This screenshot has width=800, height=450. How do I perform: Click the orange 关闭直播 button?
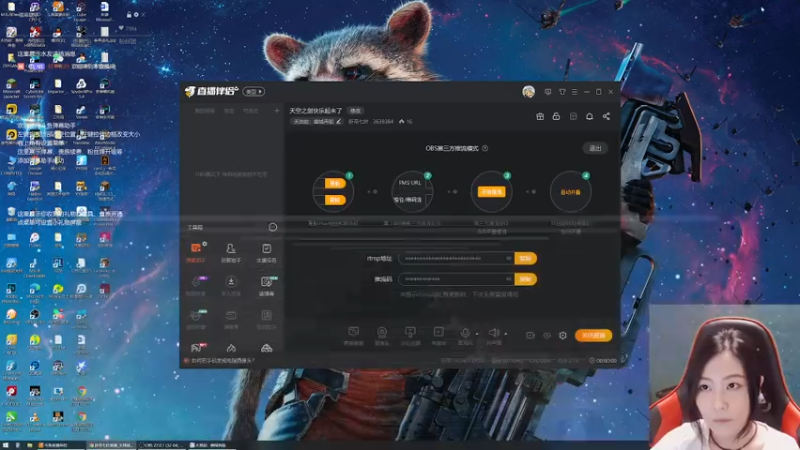[593, 335]
